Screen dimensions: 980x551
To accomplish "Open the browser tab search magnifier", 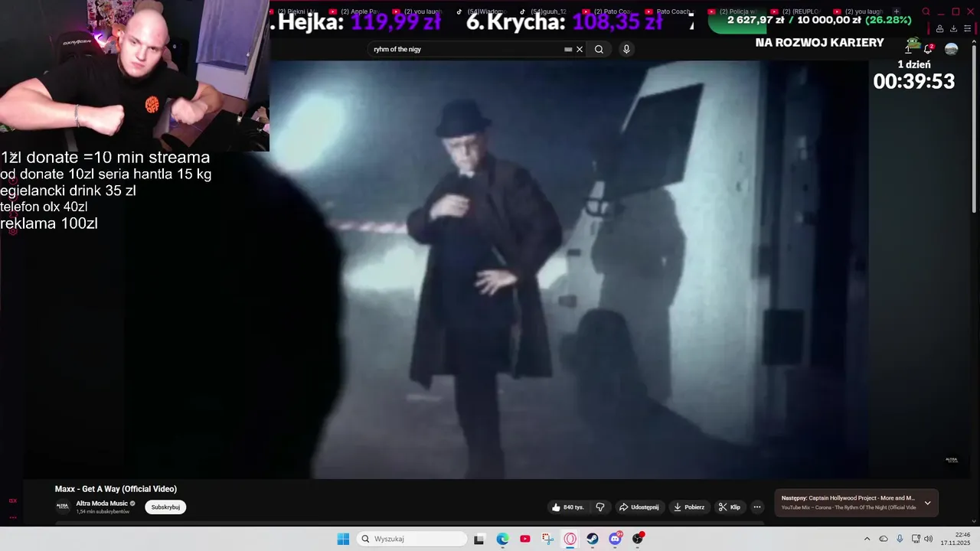I will click(x=926, y=11).
